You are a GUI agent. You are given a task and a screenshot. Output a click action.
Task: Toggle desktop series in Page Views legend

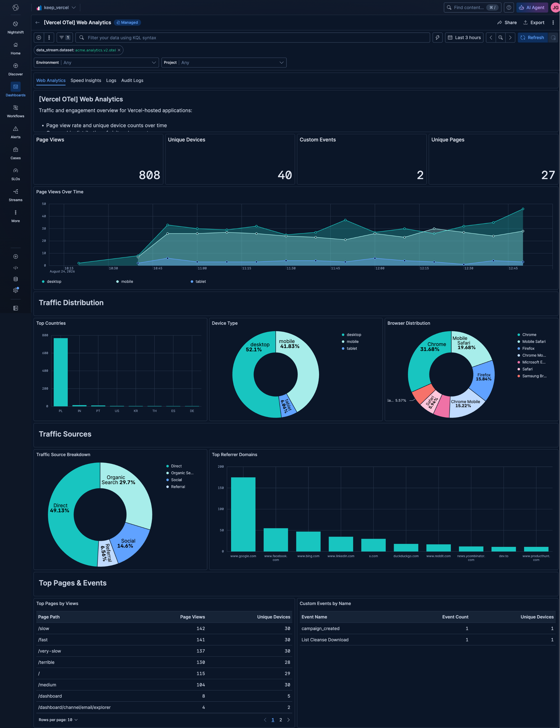tap(52, 282)
